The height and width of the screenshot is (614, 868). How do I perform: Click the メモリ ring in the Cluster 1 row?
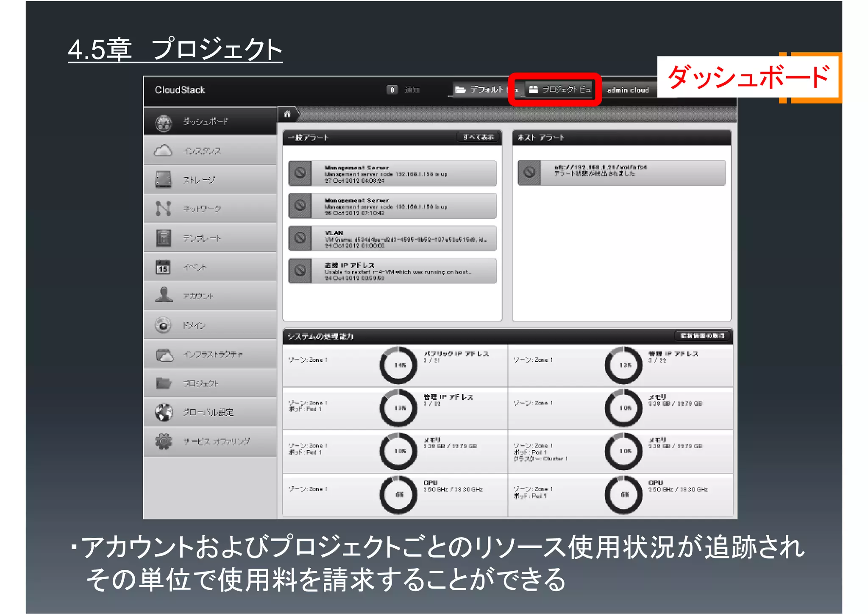click(623, 451)
